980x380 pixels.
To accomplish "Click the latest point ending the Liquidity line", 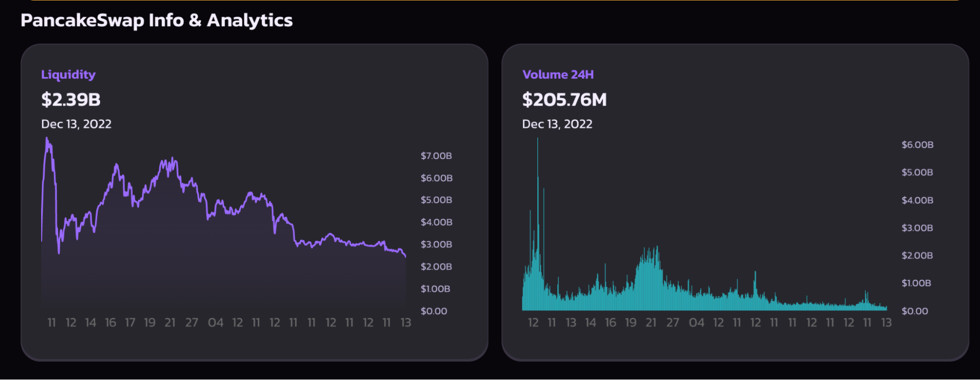I will (x=405, y=255).
